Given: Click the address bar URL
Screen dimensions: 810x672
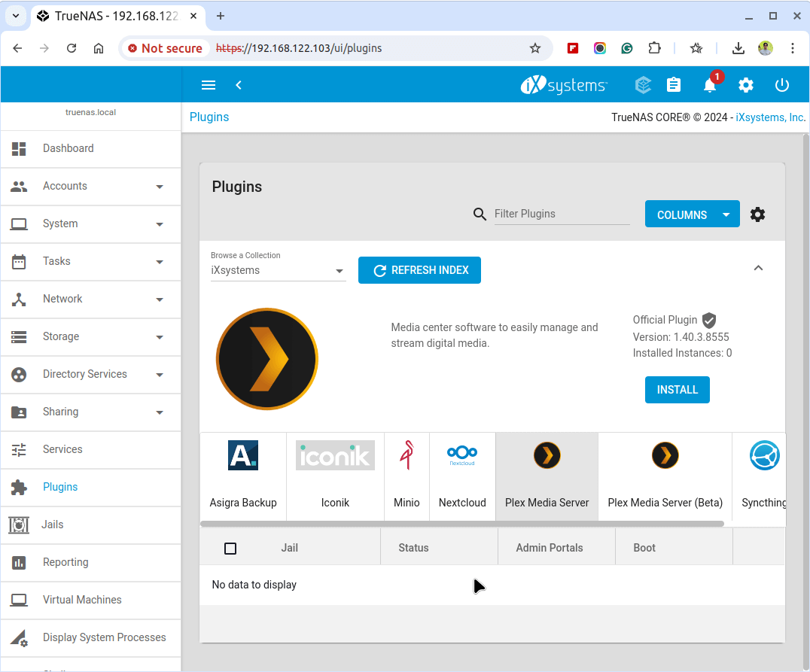Looking at the screenshot, I should pos(299,48).
